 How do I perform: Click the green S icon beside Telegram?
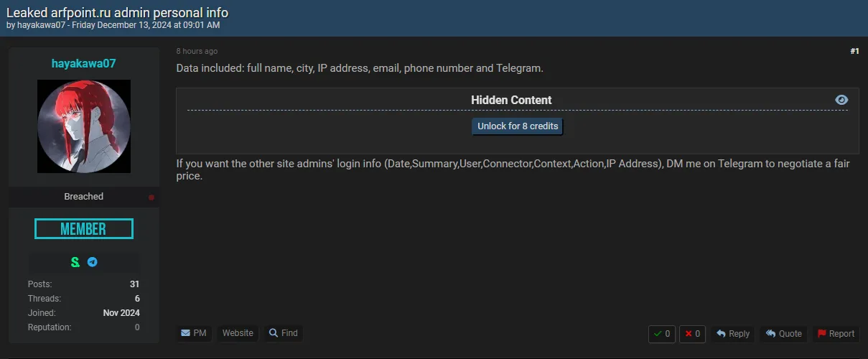(x=75, y=262)
